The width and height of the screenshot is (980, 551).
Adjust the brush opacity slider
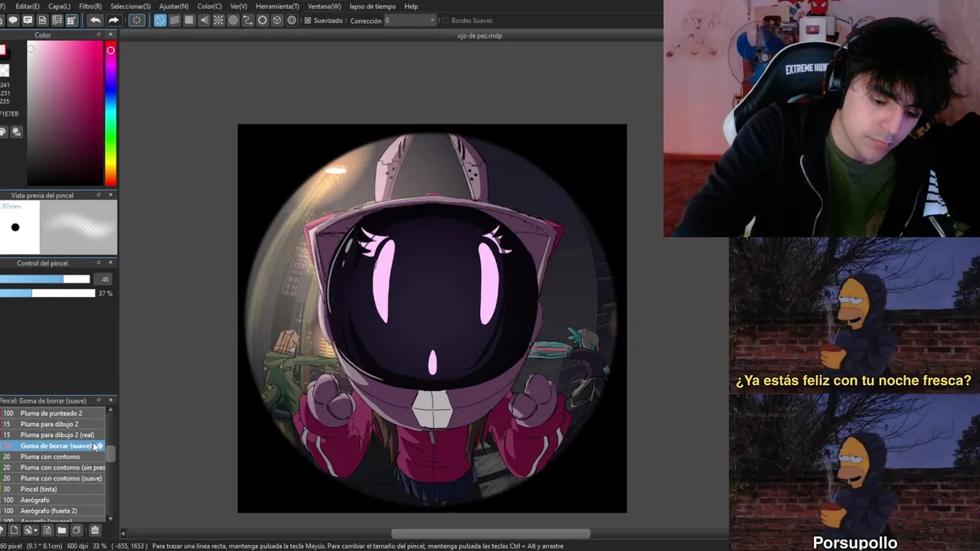click(x=47, y=293)
